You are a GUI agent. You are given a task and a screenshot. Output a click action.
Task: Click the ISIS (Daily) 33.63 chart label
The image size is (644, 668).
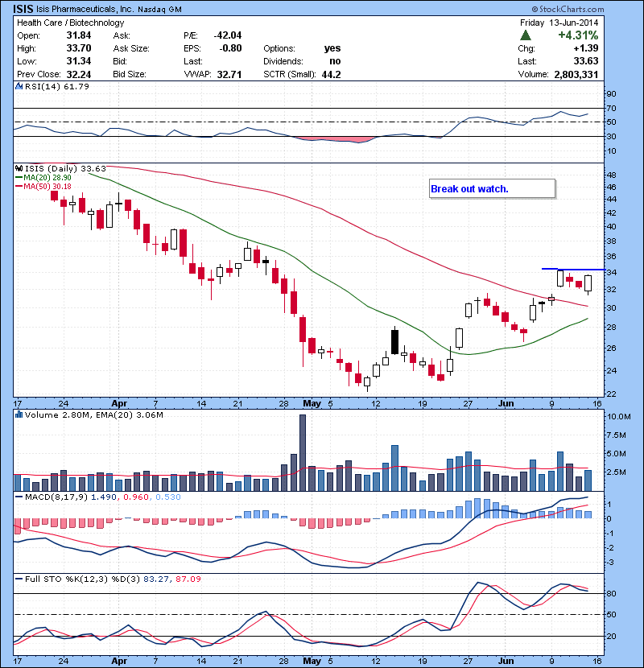65,169
